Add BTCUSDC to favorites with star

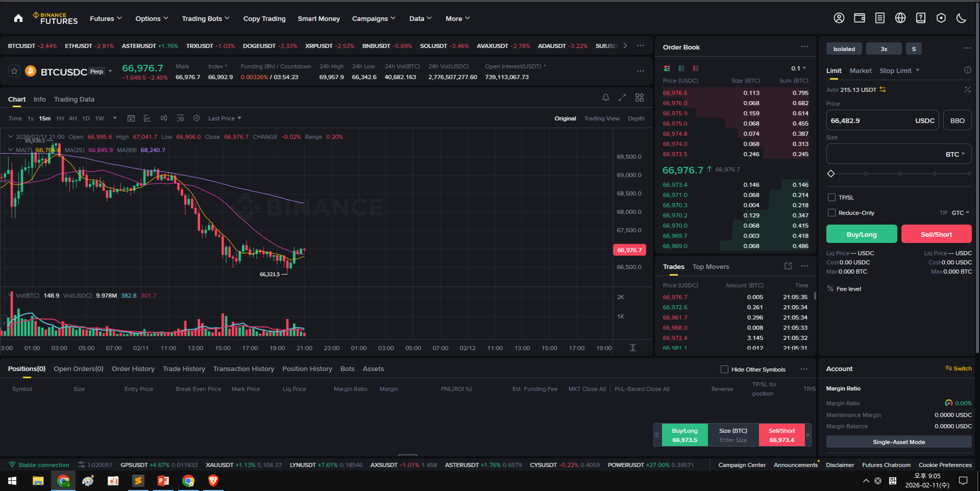(x=14, y=71)
